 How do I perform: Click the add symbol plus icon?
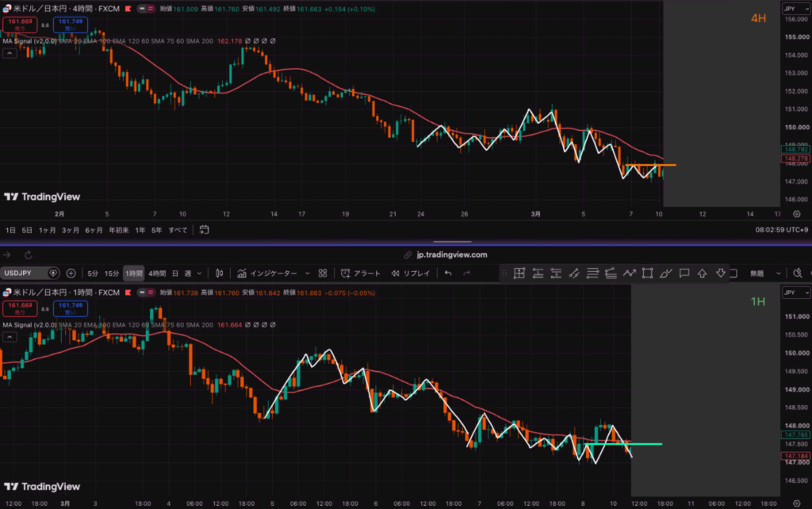point(71,273)
